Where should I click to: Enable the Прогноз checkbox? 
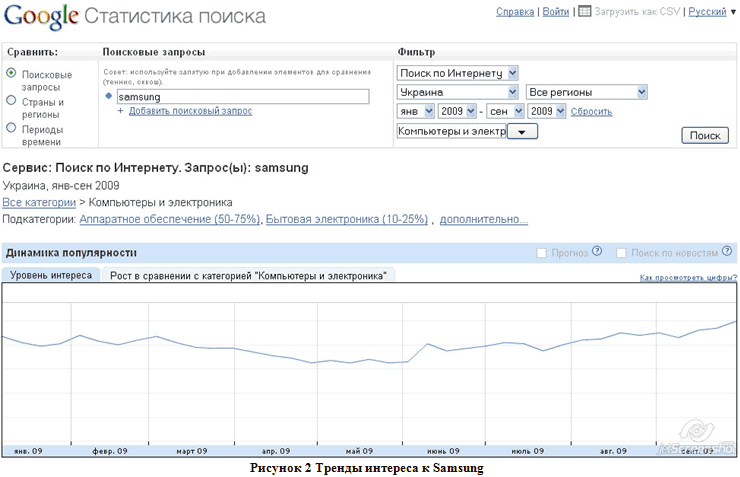coord(541,253)
